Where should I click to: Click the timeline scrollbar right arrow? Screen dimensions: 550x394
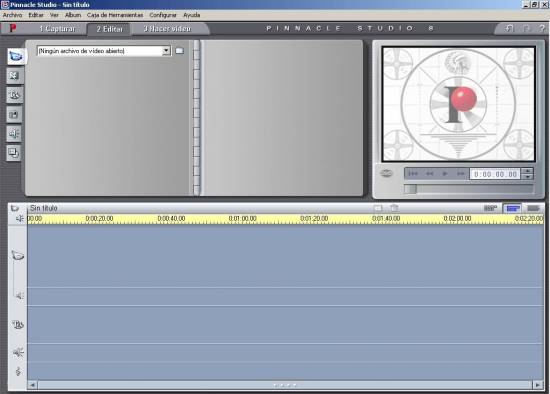[x=537, y=385]
